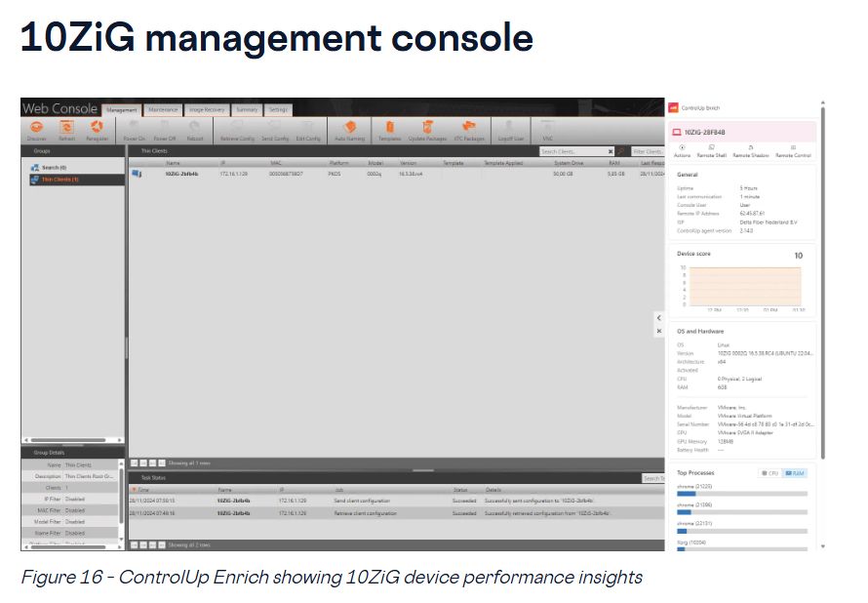Select the Search (0) group

(54, 167)
